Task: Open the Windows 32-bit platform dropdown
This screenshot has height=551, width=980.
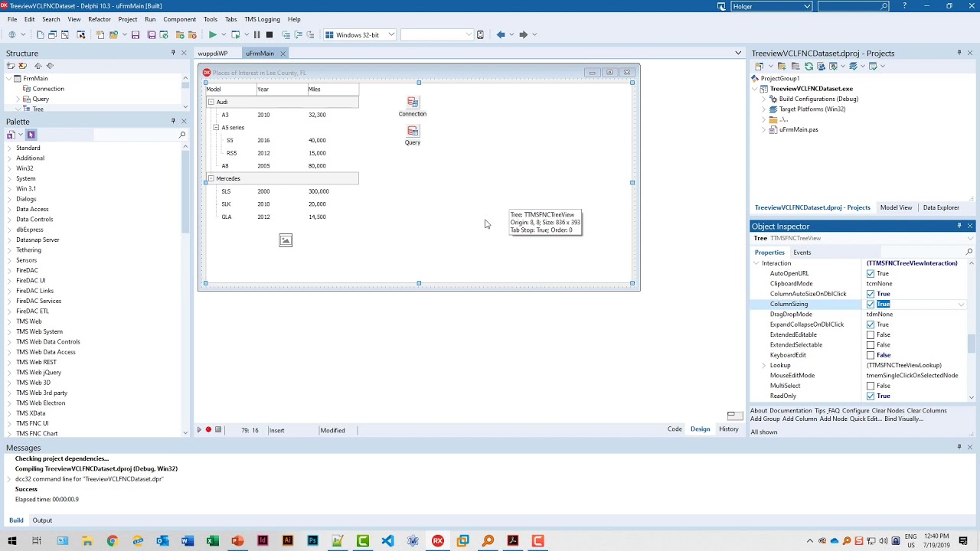Action: pyautogui.click(x=391, y=34)
